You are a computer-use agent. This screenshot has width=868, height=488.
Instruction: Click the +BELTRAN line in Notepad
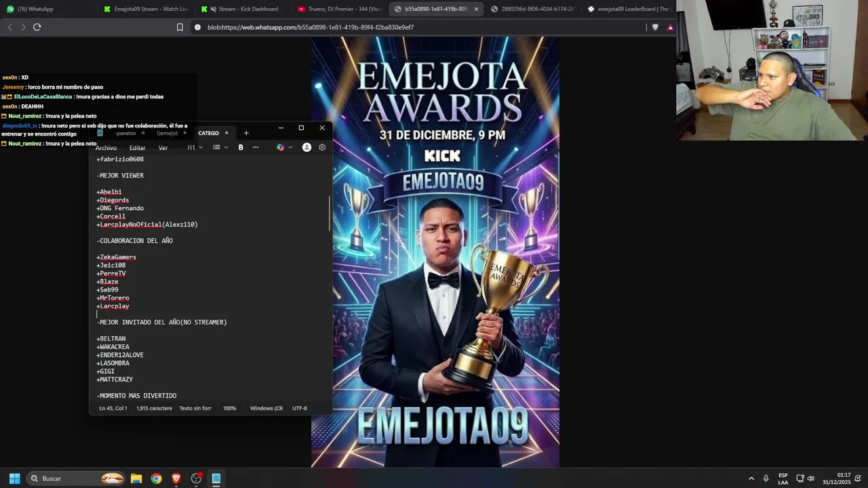coord(111,338)
